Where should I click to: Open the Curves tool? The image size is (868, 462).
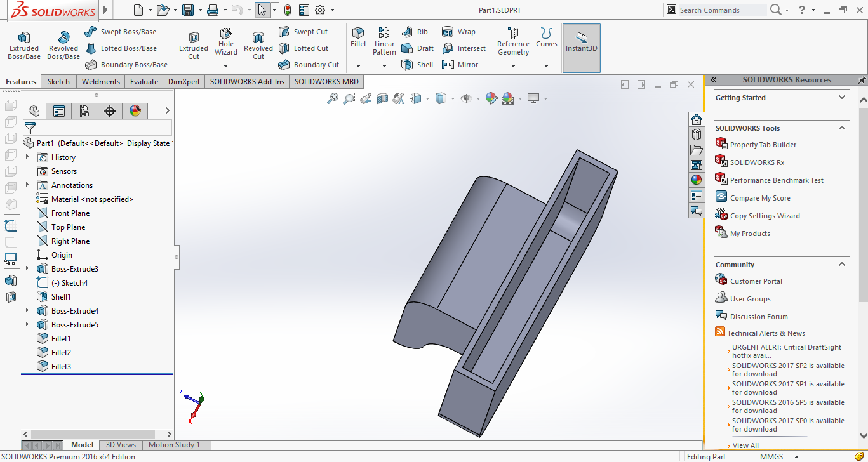(x=546, y=37)
